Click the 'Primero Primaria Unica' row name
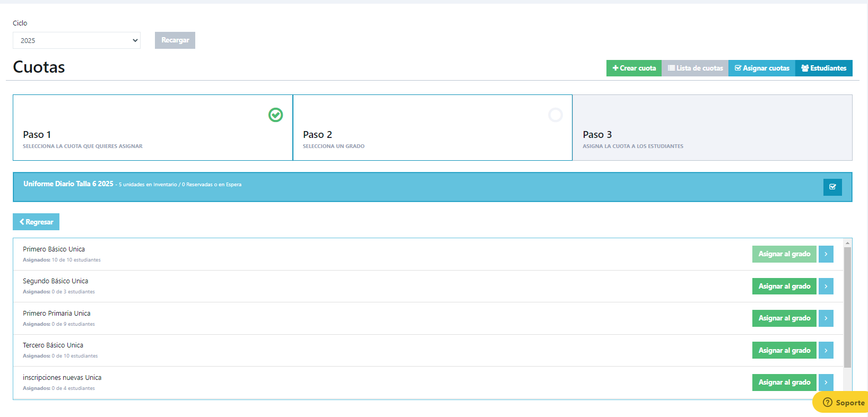The height and width of the screenshot is (417, 868). coord(57,314)
